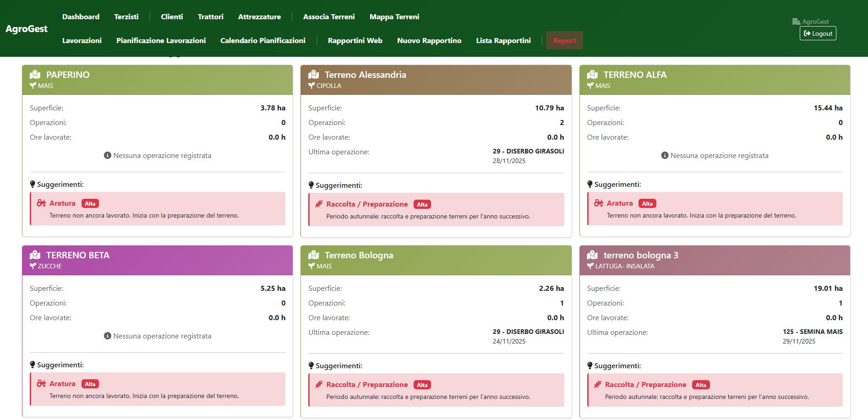The image size is (868, 420).
Task: Click the building icon next to AgroGest user
Action: (x=796, y=22)
